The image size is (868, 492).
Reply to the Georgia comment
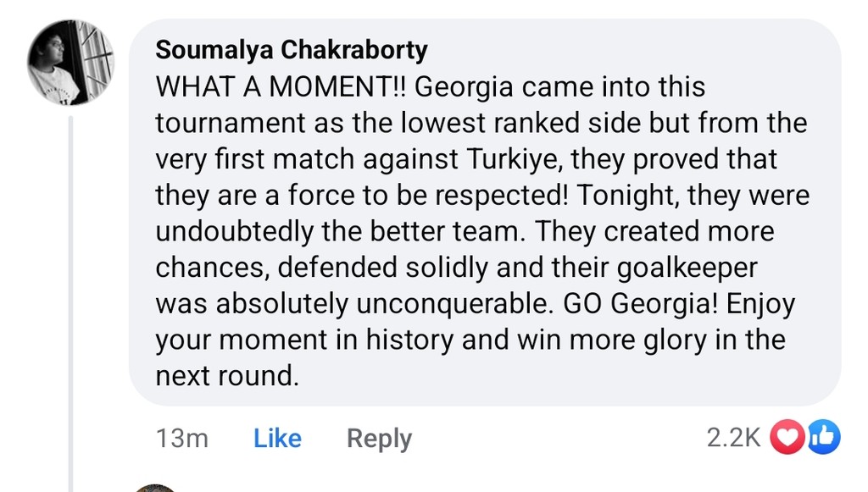pyautogui.click(x=379, y=438)
